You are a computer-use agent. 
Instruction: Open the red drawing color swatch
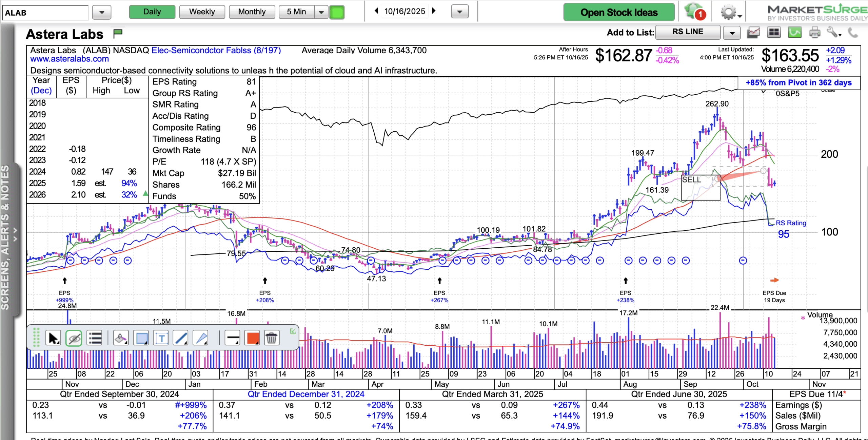tap(253, 338)
